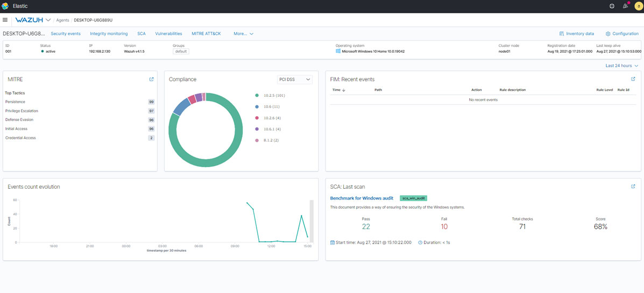Toggle the 10.2.6 (4) legend color
644x293 pixels.
tap(257, 118)
